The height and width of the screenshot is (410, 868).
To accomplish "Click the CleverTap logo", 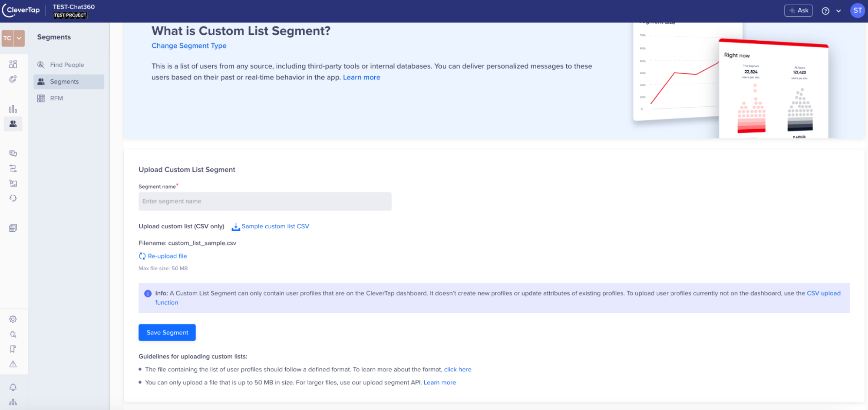I will coord(21,10).
